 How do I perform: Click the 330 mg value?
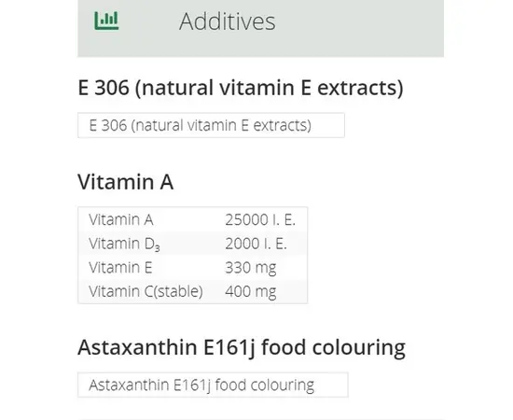(x=251, y=268)
